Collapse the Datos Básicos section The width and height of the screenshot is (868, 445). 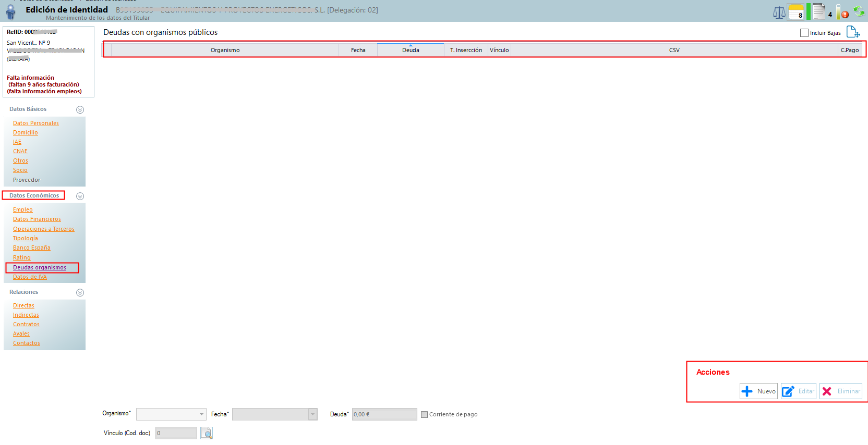(x=80, y=109)
